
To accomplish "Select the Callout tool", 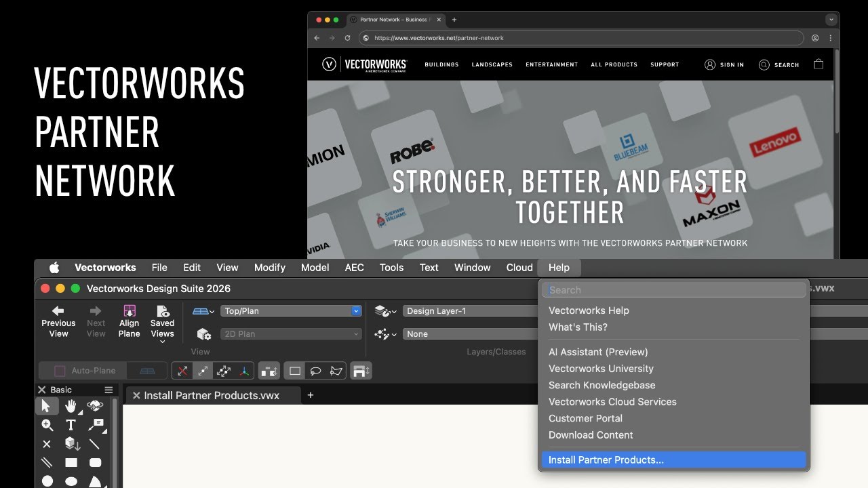I will pos(96,425).
